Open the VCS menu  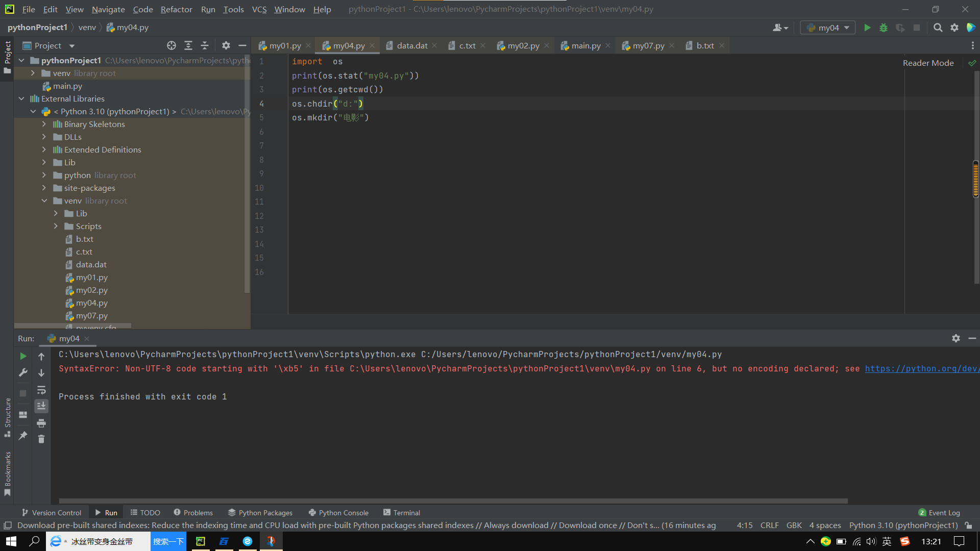(x=259, y=9)
